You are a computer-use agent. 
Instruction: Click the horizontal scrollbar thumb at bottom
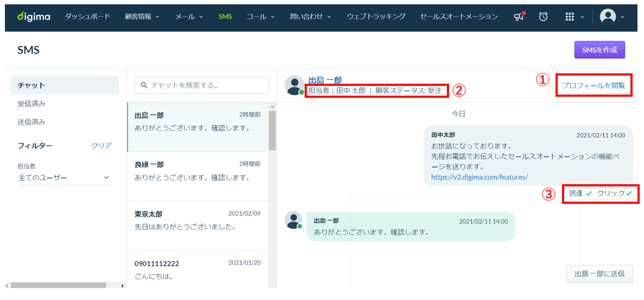pyautogui.click(x=58, y=285)
